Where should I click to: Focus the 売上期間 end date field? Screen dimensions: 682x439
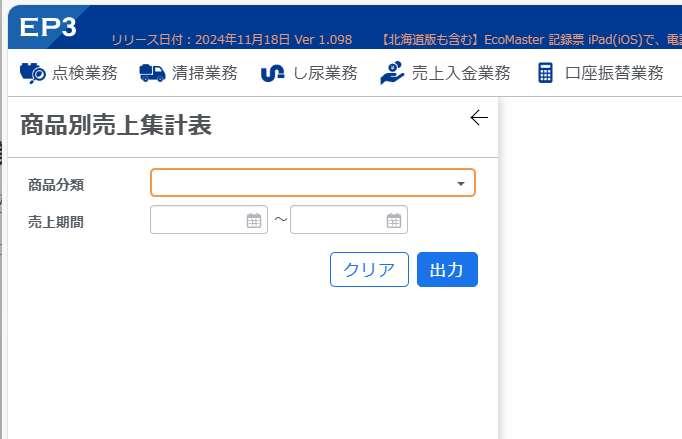[349, 220]
